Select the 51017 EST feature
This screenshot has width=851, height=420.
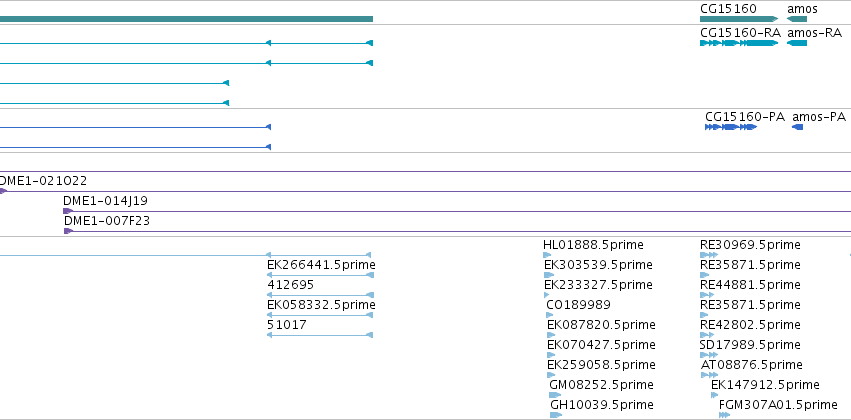pos(320,335)
